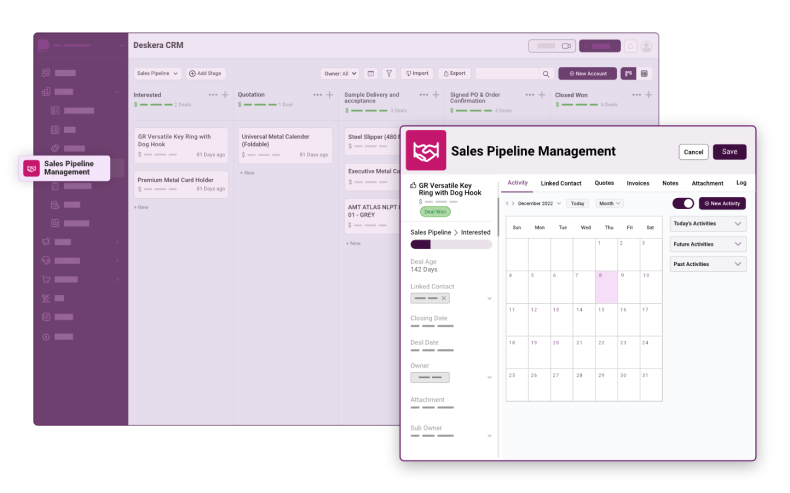The width and height of the screenshot is (790, 493).
Task: Open three-dots menu of Signed PO stage
Action: [530, 95]
